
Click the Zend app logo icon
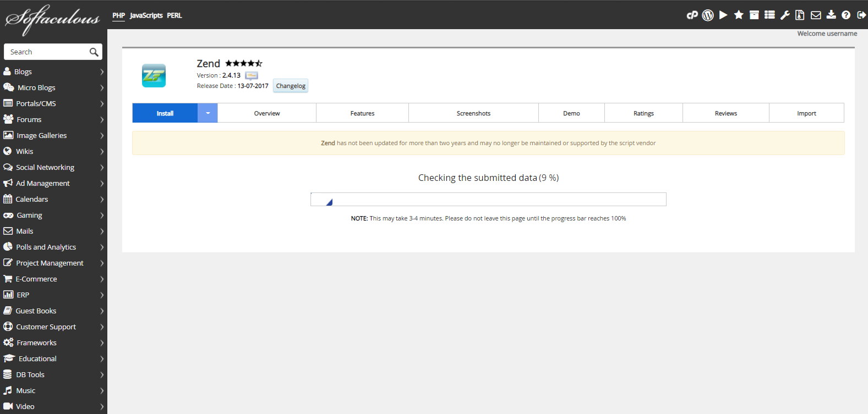tap(154, 76)
